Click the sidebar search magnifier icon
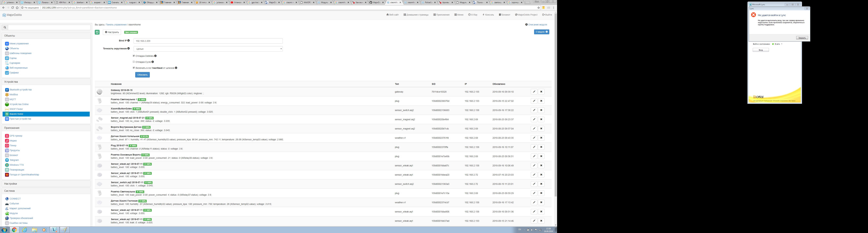The width and height of the screenshot is (868, 233). point(5,27)
